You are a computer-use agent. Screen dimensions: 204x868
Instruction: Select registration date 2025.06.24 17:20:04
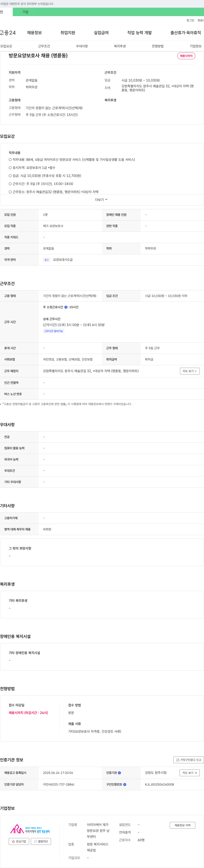click(x=58, y=773)
